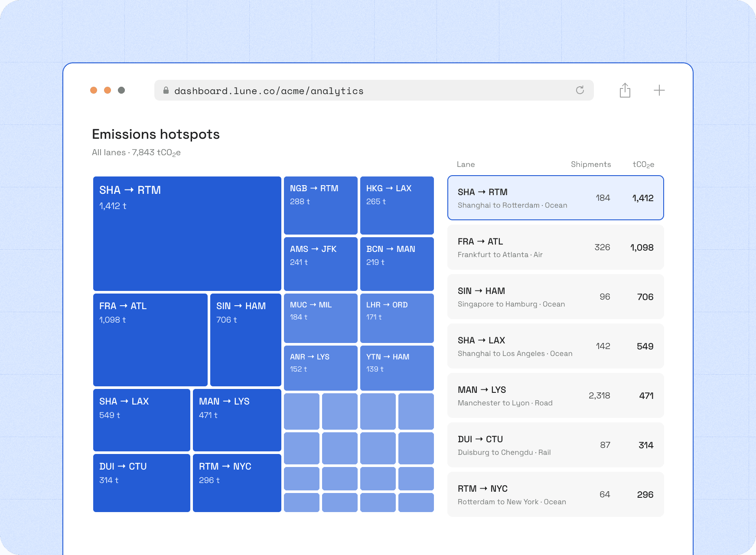Select the BCN → MAN 219 t tile
This screenshot has width=756, height=555.
coord(397,264)
